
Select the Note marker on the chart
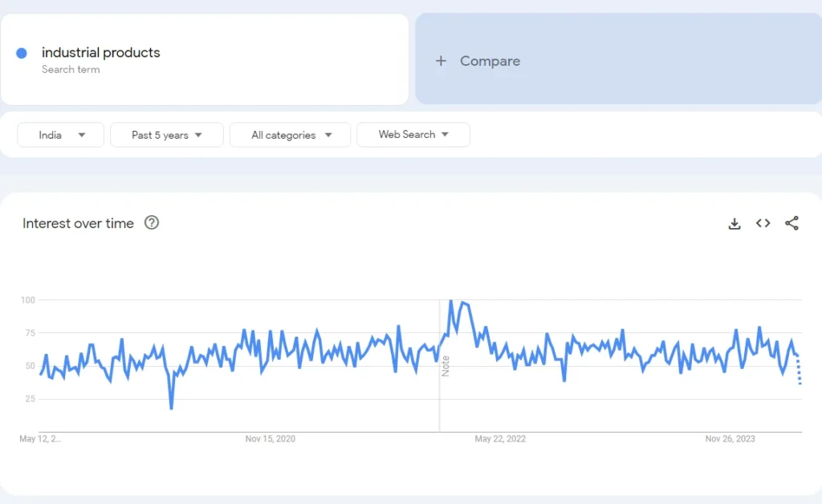click(x=446, y=365)
